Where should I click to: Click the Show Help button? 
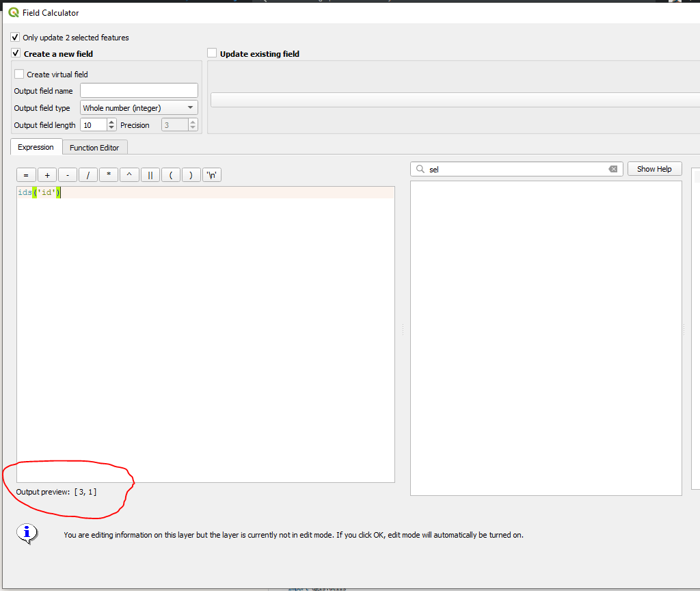[654, 168]
